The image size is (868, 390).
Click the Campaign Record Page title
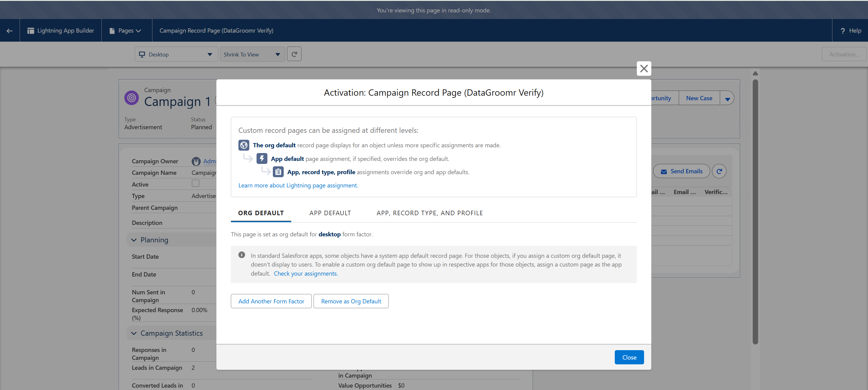coord(216,31)
